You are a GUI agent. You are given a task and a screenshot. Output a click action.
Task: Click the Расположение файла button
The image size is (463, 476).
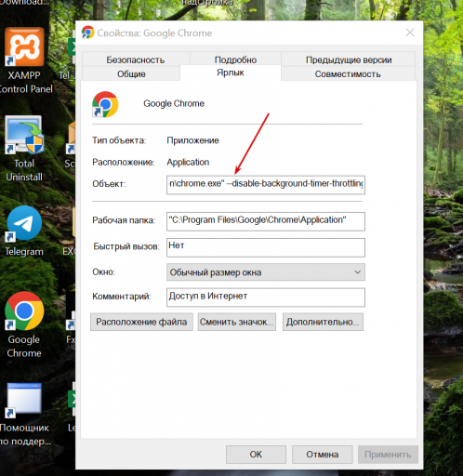(x=141, y=322)
